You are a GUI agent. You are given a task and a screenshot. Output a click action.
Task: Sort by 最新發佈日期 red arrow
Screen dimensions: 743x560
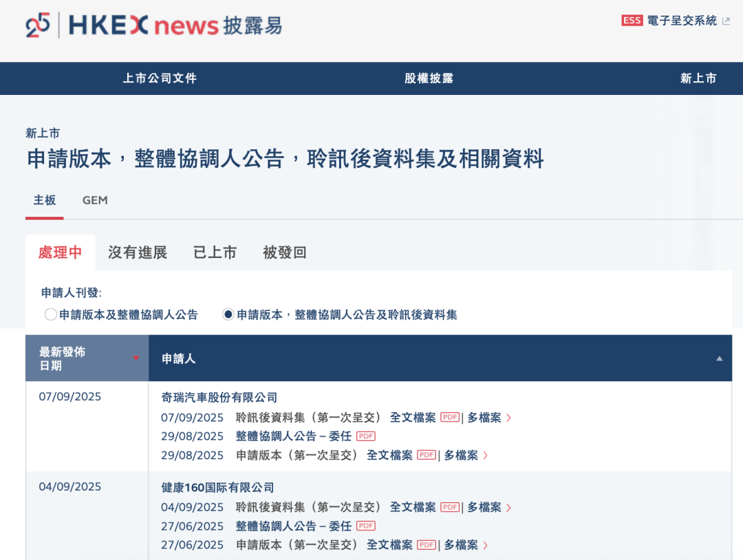[136, 358]
